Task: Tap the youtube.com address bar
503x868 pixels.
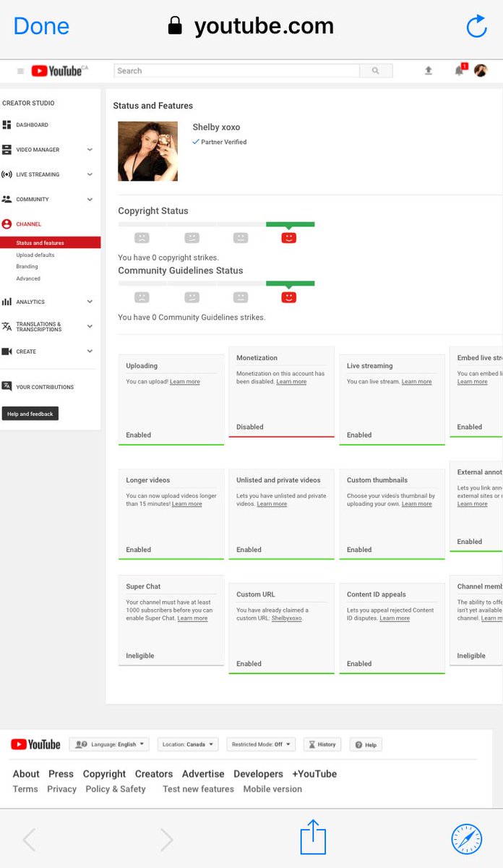Action: coord(250,27)
